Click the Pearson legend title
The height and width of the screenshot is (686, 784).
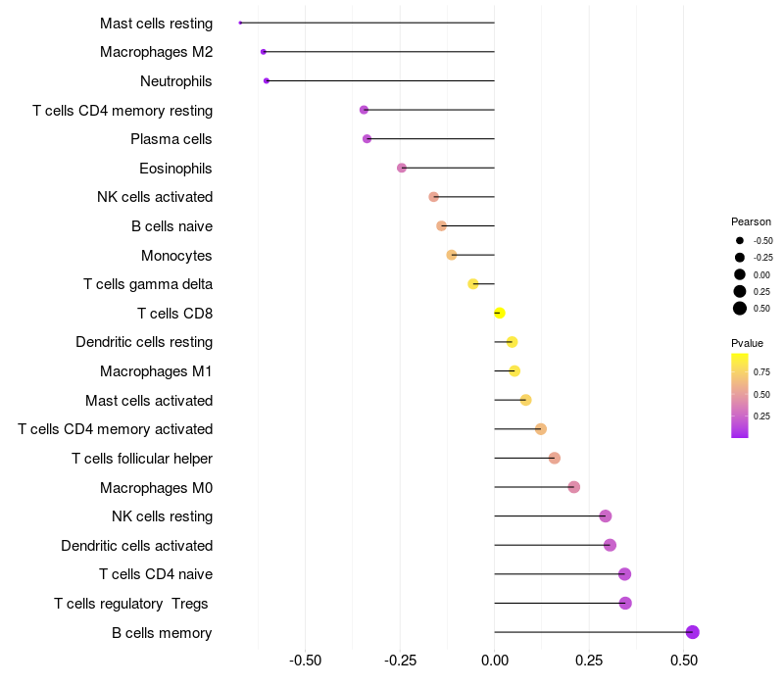pyautogui.click(x=751, y=221)
